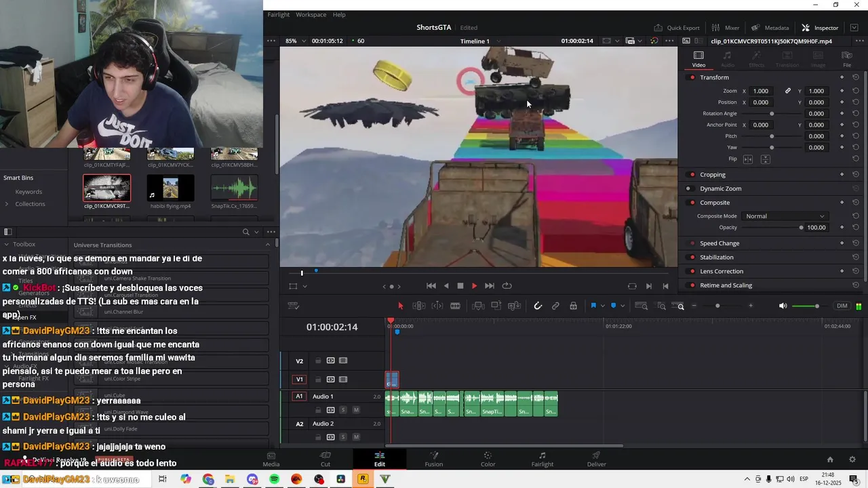The image size is (868, 488).
Task: Click the timeline zoom minus button
Action: tap(694, 306)
